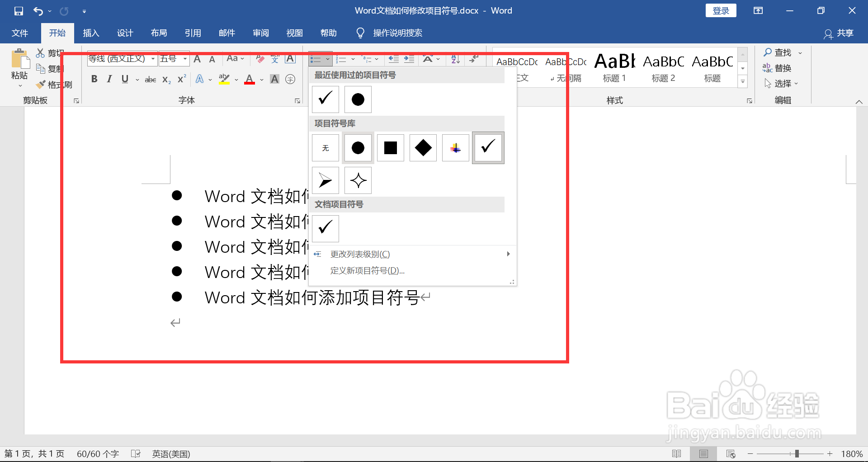Viewport: 868px width, 462px height.
Task: Increase paragraph indent icon
Action: [409, 59]
